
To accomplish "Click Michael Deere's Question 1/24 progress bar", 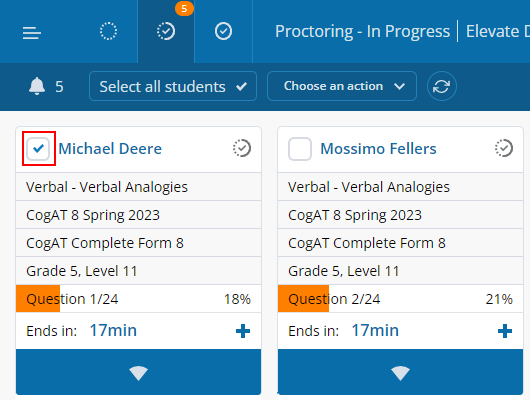I will point(139,299).
